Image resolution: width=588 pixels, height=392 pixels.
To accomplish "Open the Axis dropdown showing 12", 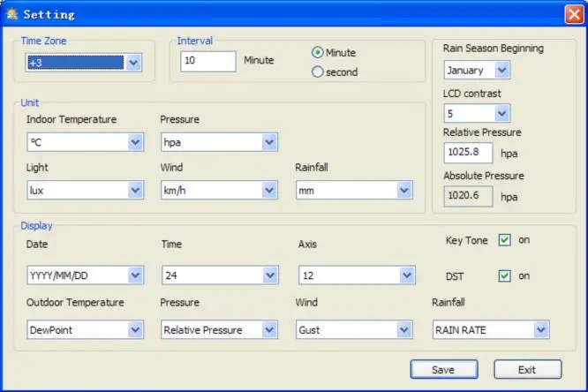I will [357, 275].
